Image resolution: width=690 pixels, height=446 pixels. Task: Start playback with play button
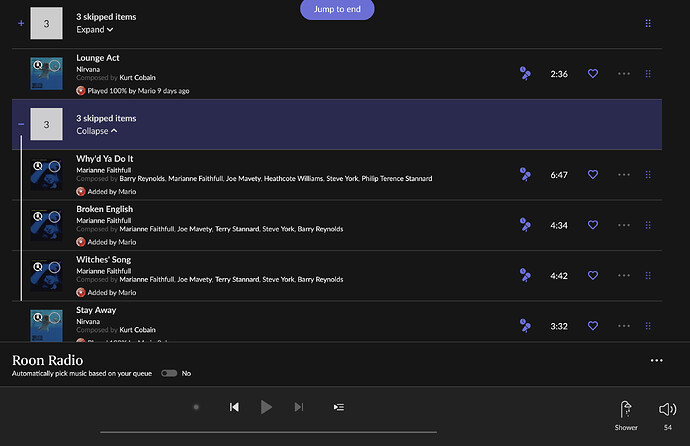(266, 407)
